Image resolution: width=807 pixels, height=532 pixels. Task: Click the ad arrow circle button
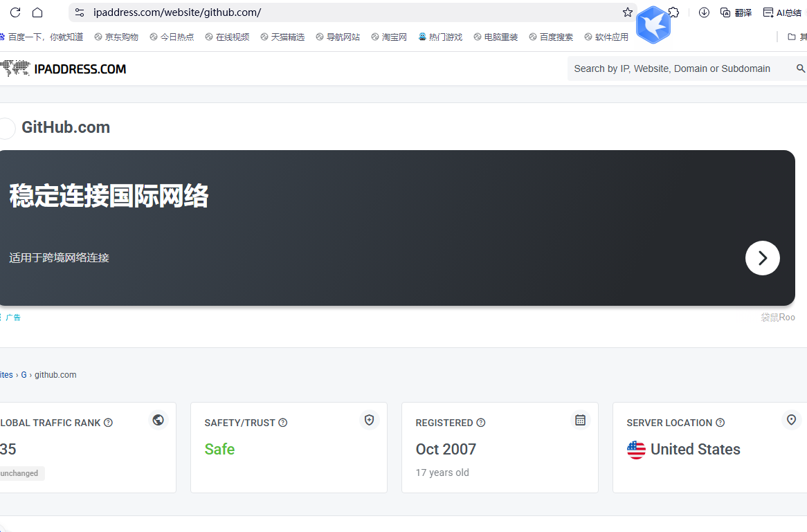tap(762, 258)
